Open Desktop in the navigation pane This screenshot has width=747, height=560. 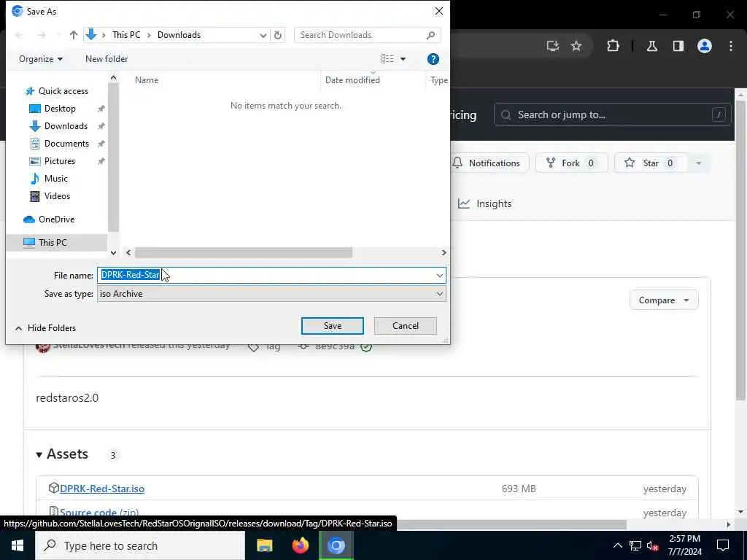coord(60,109)
